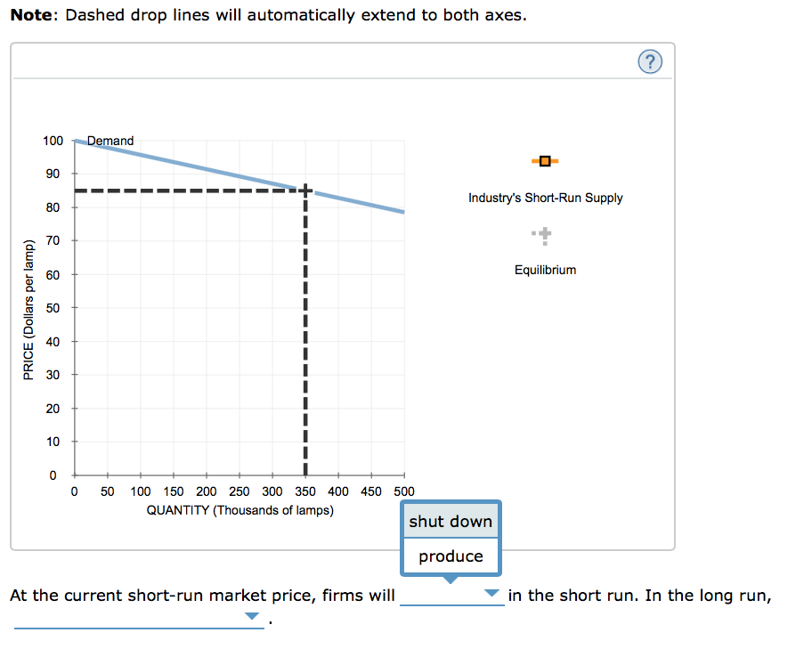Click the 'Industry's Short-Run Supply' text label

pyautogui.click(x=545, y=198)
